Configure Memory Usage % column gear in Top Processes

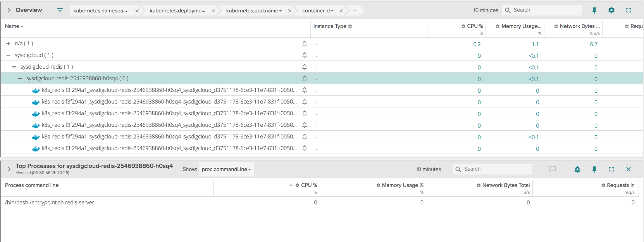click(x=378, y=185)
